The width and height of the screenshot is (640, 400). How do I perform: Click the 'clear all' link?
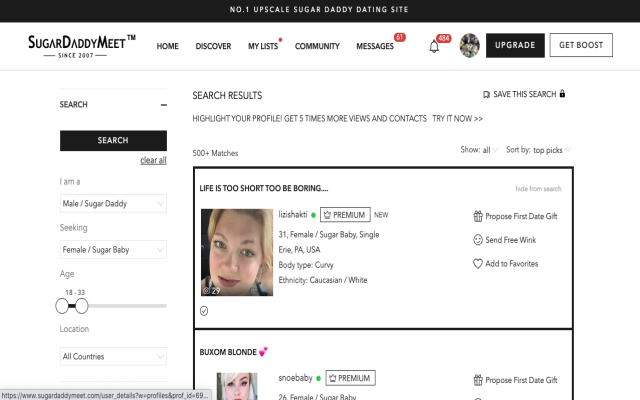click(x=153, y=160)
